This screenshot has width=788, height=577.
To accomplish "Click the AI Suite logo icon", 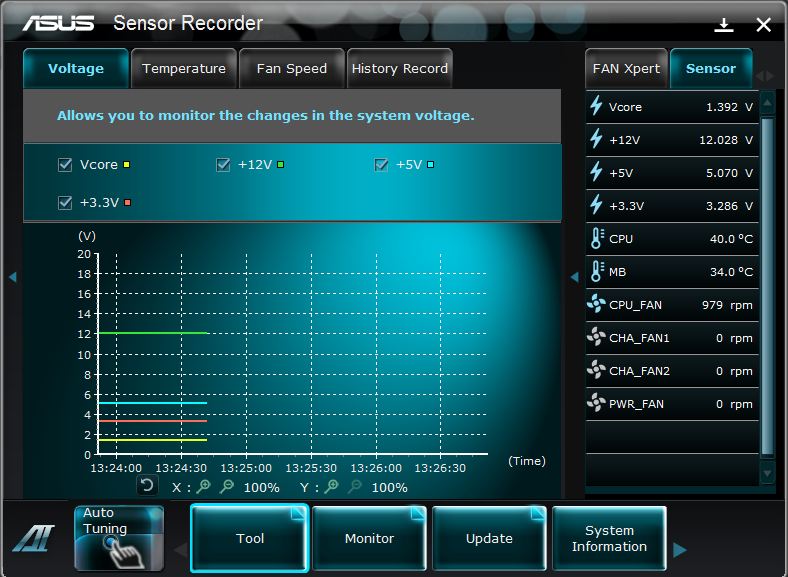I will point(33,538).
